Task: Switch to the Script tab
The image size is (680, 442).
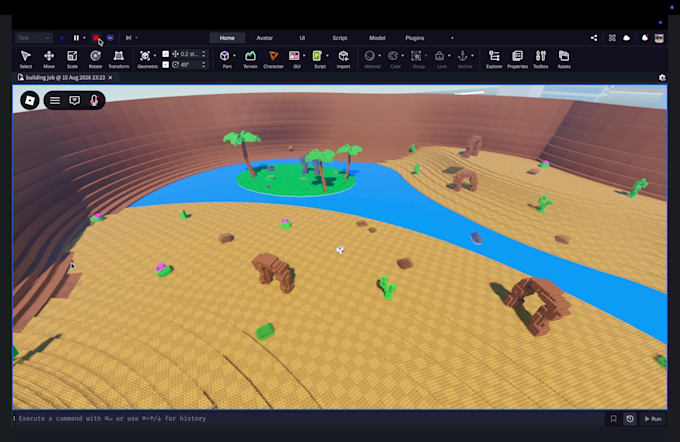Action: [340, 38]
